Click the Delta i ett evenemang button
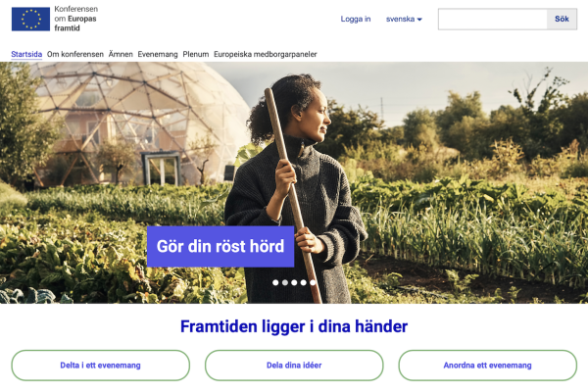 pyautogui.click(x=101, y=366)
